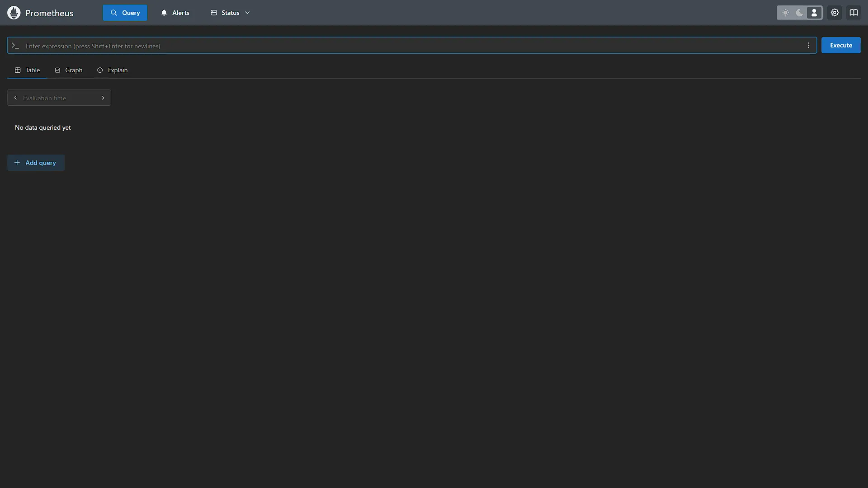Click the 'No data queried yet' message
Viewport: 868px width, 488px height.
[43, 127]
